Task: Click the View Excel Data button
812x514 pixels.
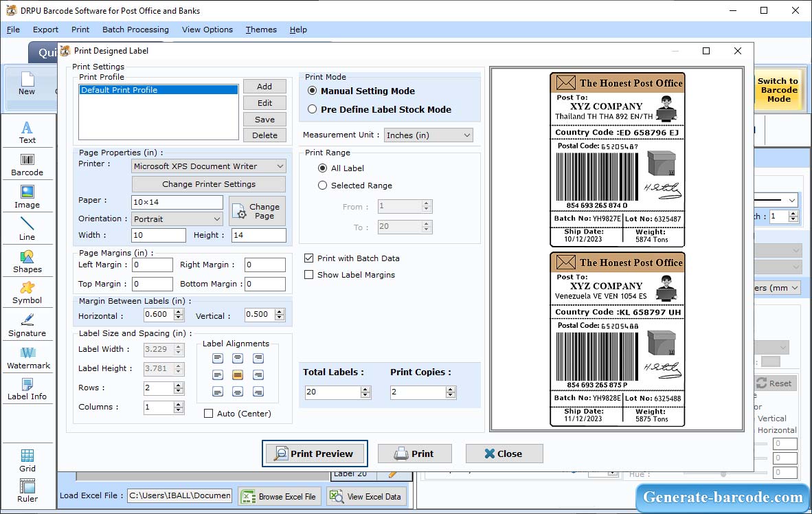Action: [x=365, y=496]
